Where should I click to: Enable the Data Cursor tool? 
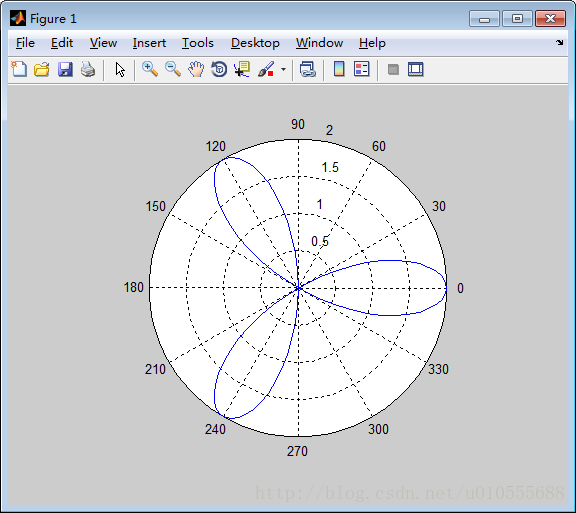(242, 69)
